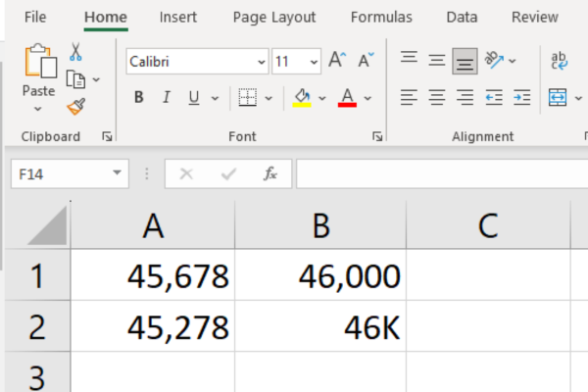The image size is (588, 392).
Task: Open Underline style dropdown arrow
Action: [215, 98]
